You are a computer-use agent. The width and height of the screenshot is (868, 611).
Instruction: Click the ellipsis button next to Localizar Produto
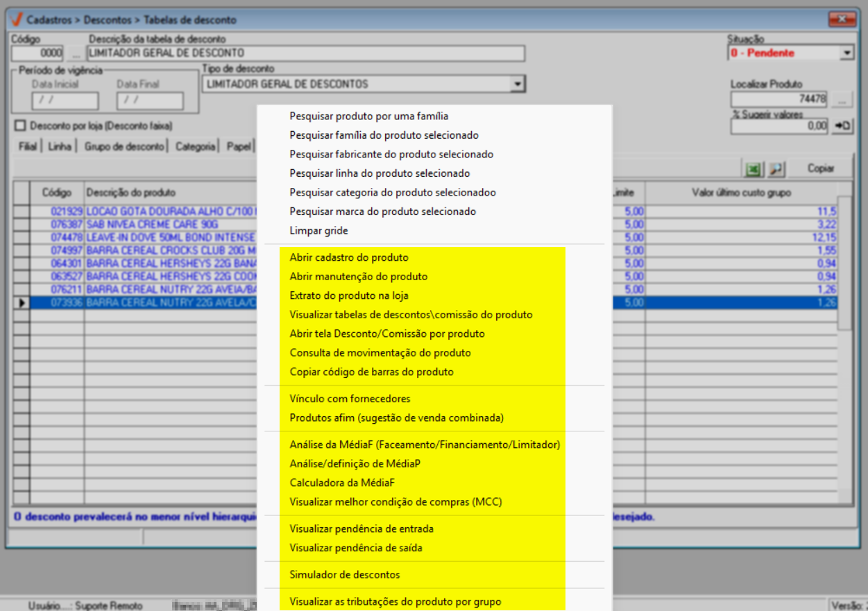[842, 99]
